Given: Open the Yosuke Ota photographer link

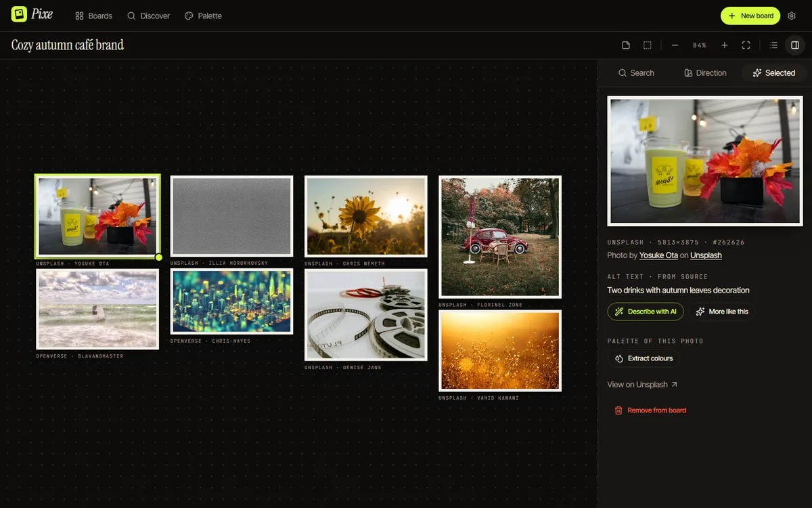Looking at the screenshot, I should coord(658,255).
